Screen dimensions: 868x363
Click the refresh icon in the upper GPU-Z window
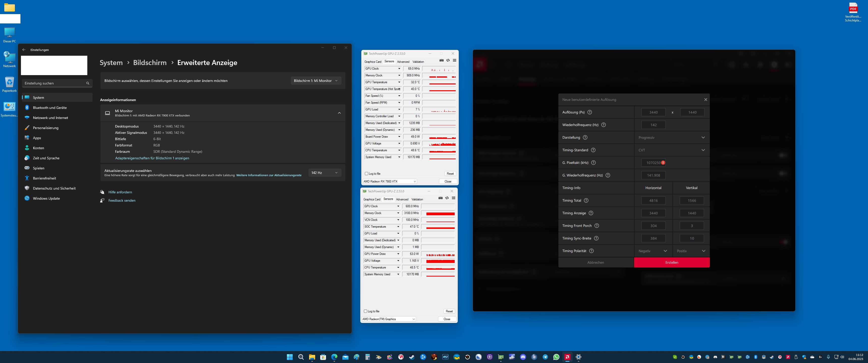pos(448,60)
